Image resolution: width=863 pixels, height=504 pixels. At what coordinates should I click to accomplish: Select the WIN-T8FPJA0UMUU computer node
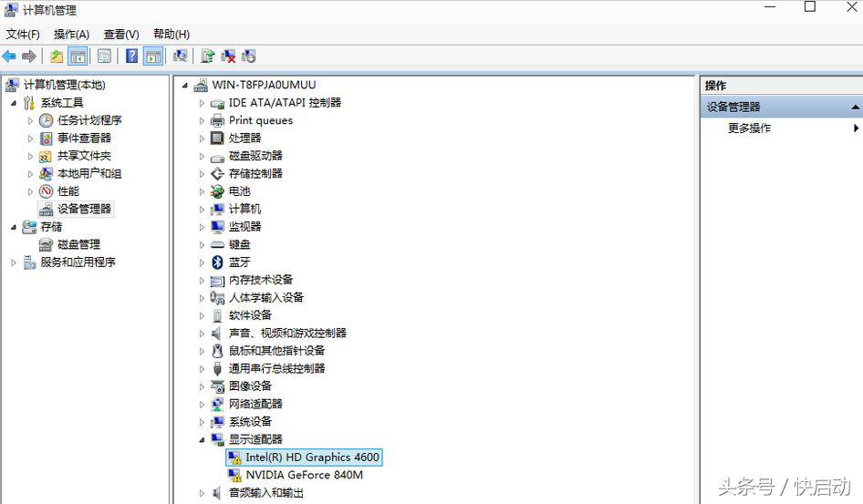[265, 85]
